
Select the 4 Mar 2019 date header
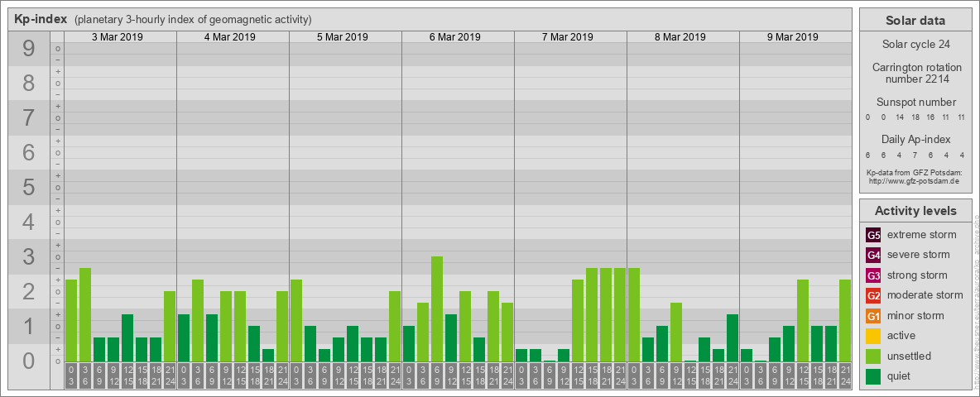pyautogui.click(x=230, y=37)
